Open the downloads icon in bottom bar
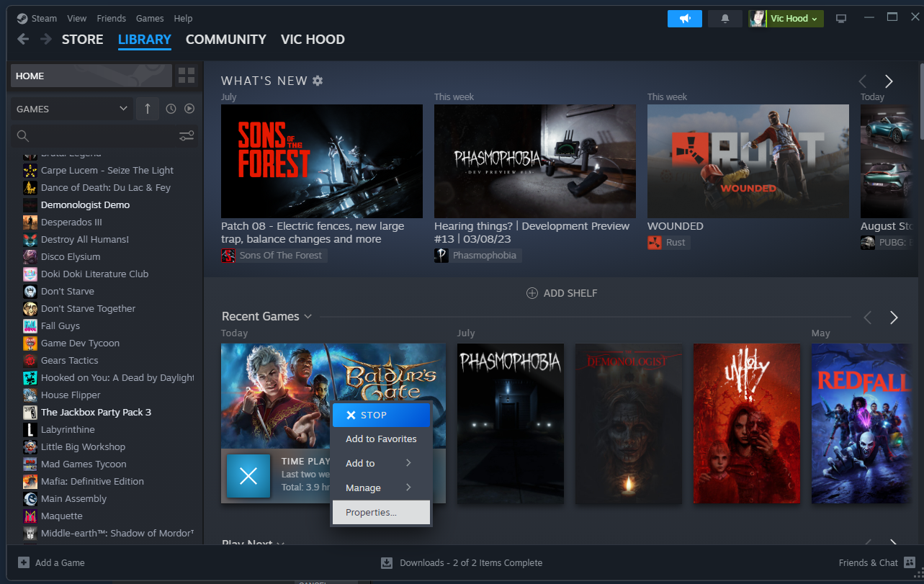924x584 pixels. pyautogui.click(x=387, y=562)
